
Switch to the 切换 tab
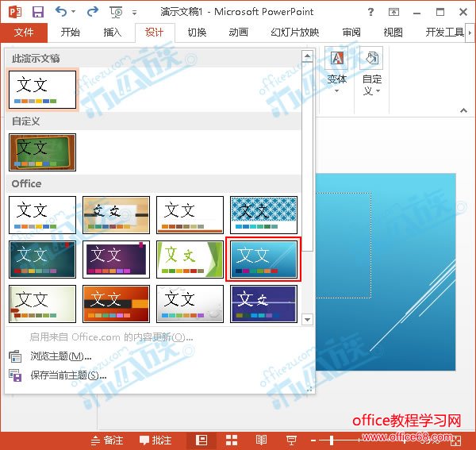pyautogui.click(x=197, y=33)
